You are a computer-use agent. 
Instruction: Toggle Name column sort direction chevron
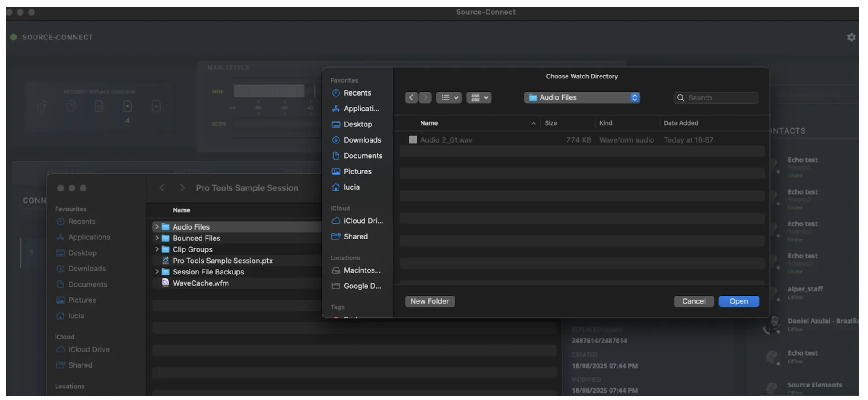[x=533, y=123]
